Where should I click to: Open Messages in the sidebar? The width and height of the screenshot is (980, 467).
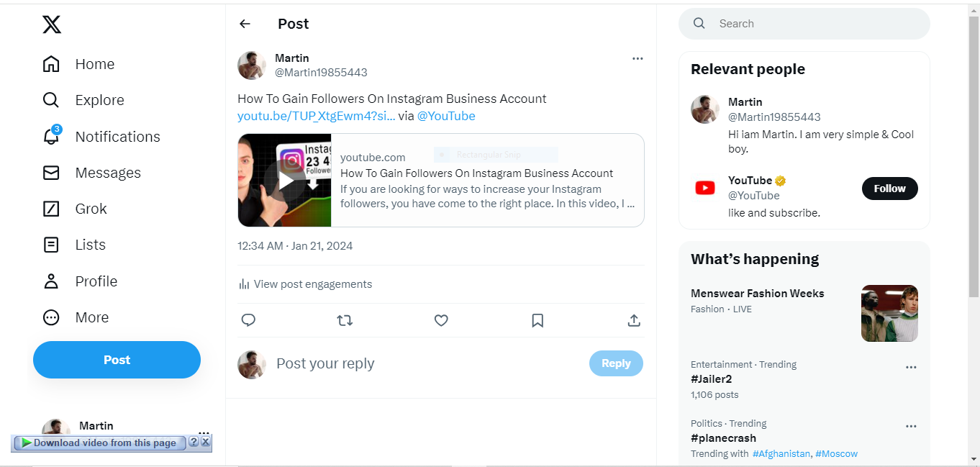click(51, 173)
